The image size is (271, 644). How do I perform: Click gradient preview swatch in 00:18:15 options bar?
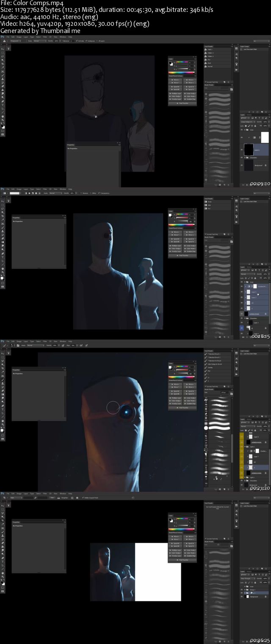coord(14,193)
